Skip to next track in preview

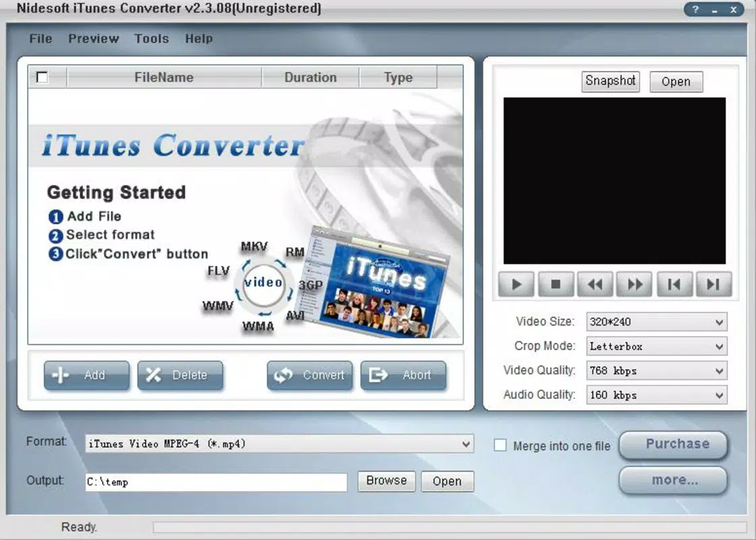pos(714,284)
